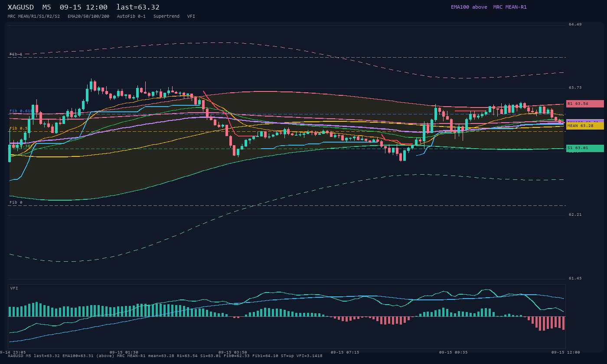Click "Fib1=64.10" in the bottom status line
This screenshot has width=607, height=364.
tap(265, 356)
